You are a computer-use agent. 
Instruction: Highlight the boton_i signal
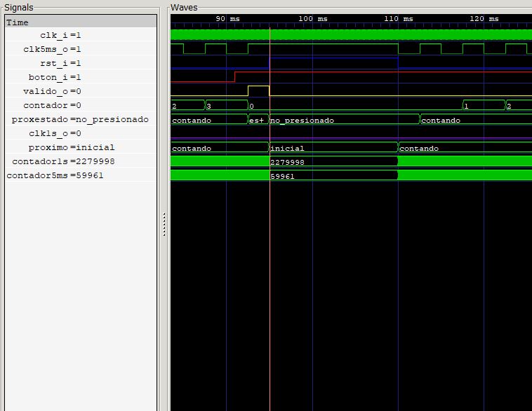coord(55,77)
